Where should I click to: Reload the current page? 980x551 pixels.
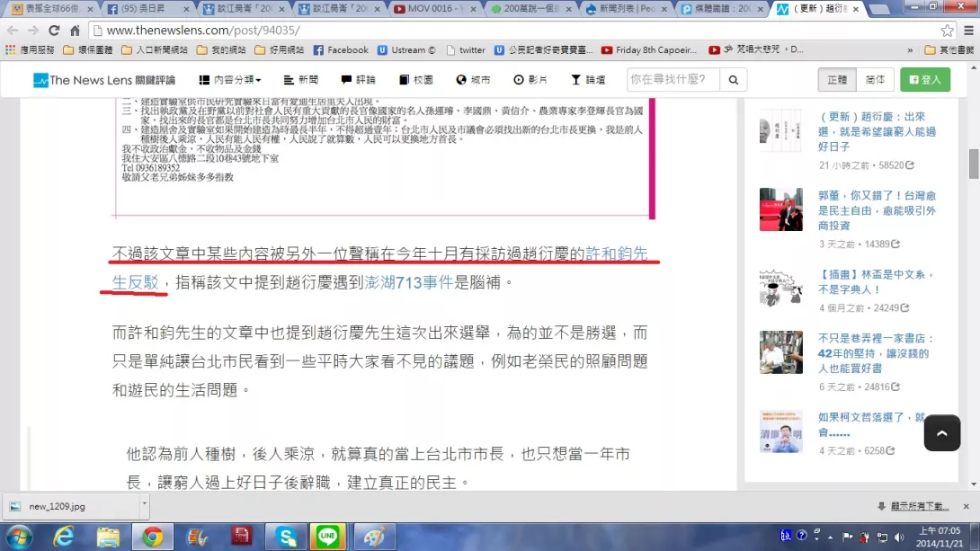[54, 30]
